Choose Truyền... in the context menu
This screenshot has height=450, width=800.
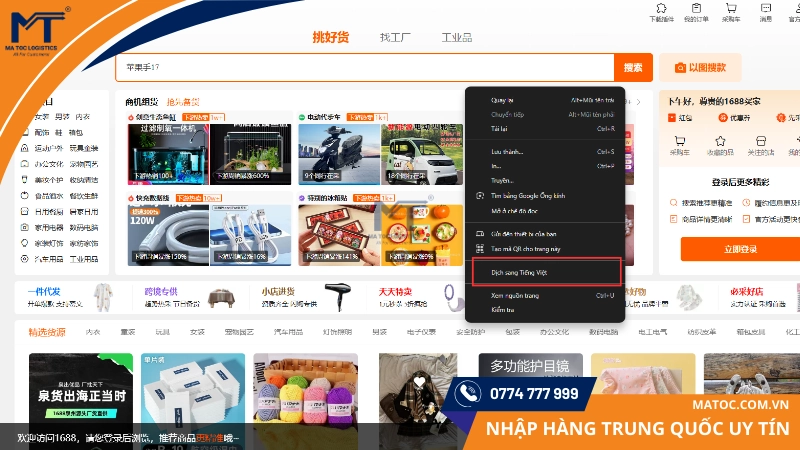tap(545, 181)
